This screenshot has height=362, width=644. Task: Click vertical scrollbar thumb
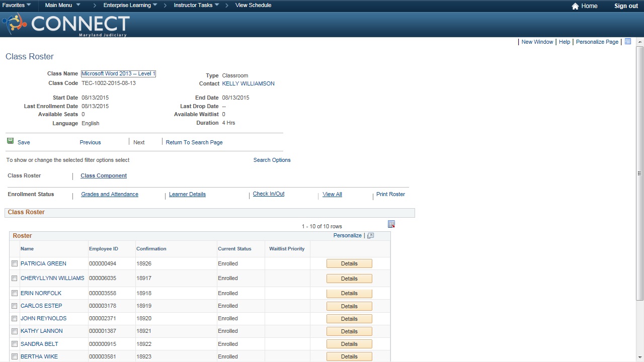pos(639,173)
